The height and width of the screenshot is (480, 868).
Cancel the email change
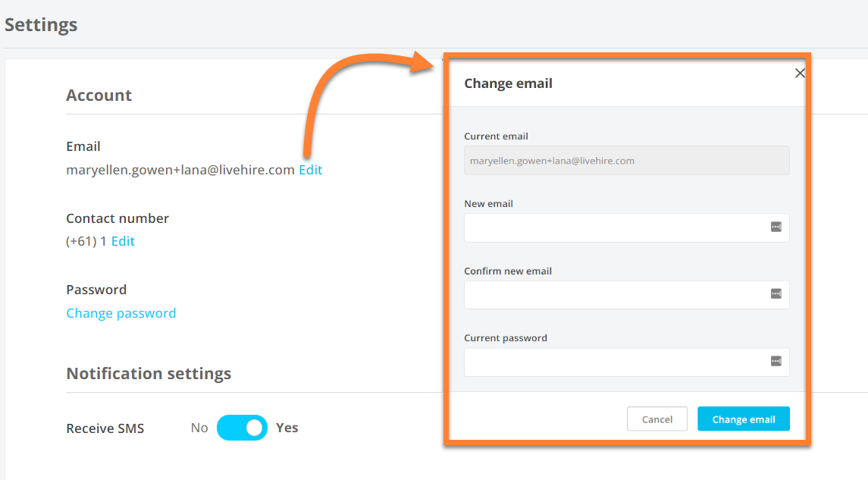656,419
